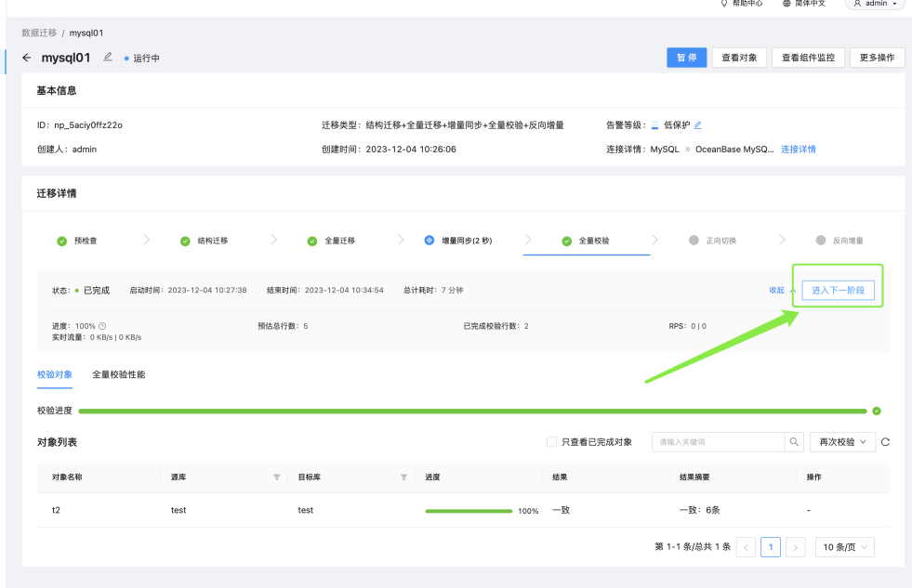Edit project name with pencil icon
The height and width of the screenshot is (588, 912).
[108, 57]
